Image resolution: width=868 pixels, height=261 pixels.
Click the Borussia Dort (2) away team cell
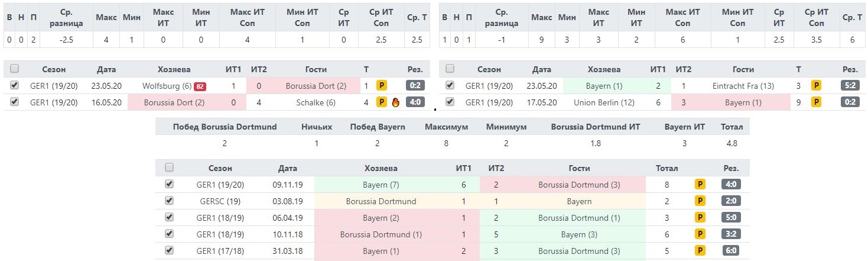pyautogui.click(x=316, y=86)
